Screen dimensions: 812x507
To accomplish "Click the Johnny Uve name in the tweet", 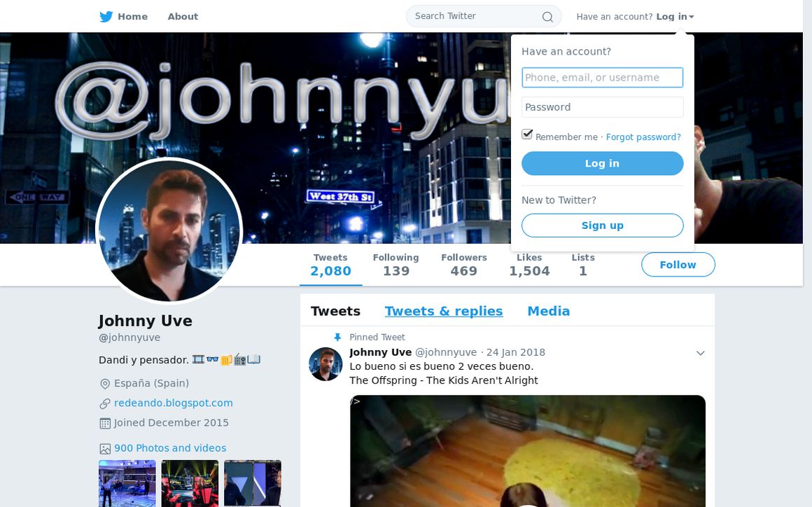I will pos(381,352).
